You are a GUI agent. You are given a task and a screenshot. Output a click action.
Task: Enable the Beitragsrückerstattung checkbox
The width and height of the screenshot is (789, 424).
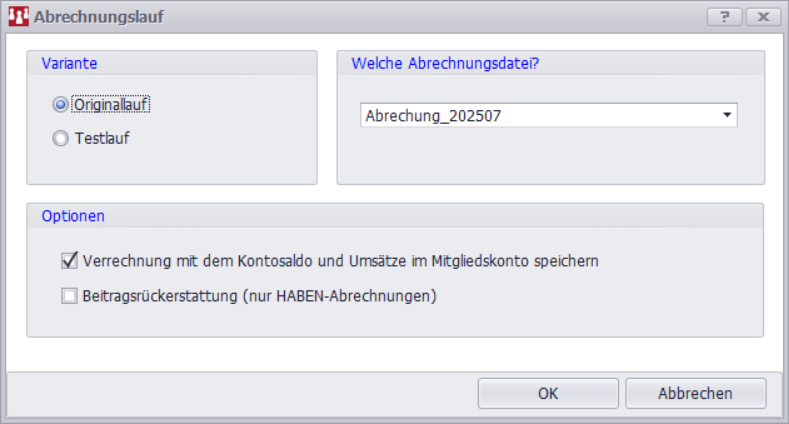click(x=69, y=296)
